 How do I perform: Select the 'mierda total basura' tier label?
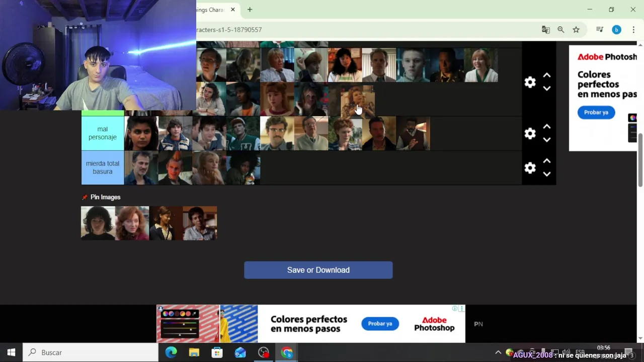pyautogui.click(x=103, y=167)
